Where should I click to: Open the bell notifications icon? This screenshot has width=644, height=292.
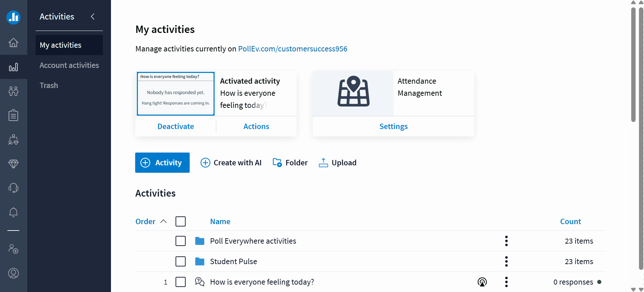(x=13, y=212)
